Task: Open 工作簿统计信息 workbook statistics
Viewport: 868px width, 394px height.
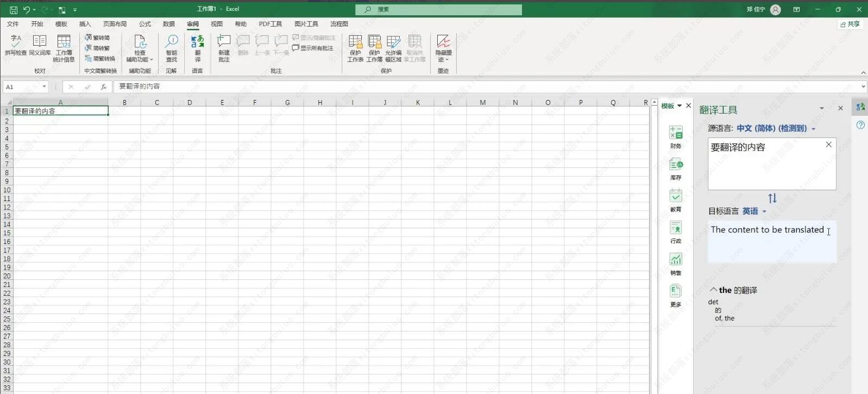Action: (x=64, y=48)
